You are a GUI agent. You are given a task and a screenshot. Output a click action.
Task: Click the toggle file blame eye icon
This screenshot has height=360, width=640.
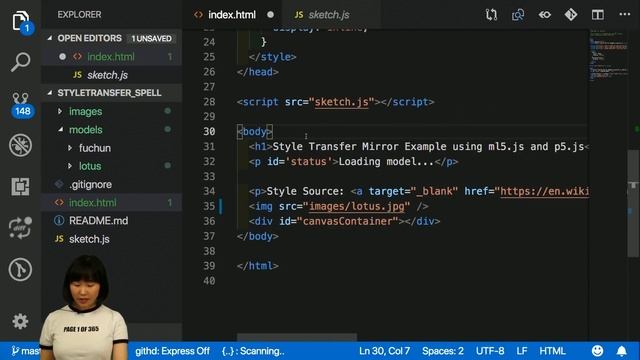click(544, 15)
